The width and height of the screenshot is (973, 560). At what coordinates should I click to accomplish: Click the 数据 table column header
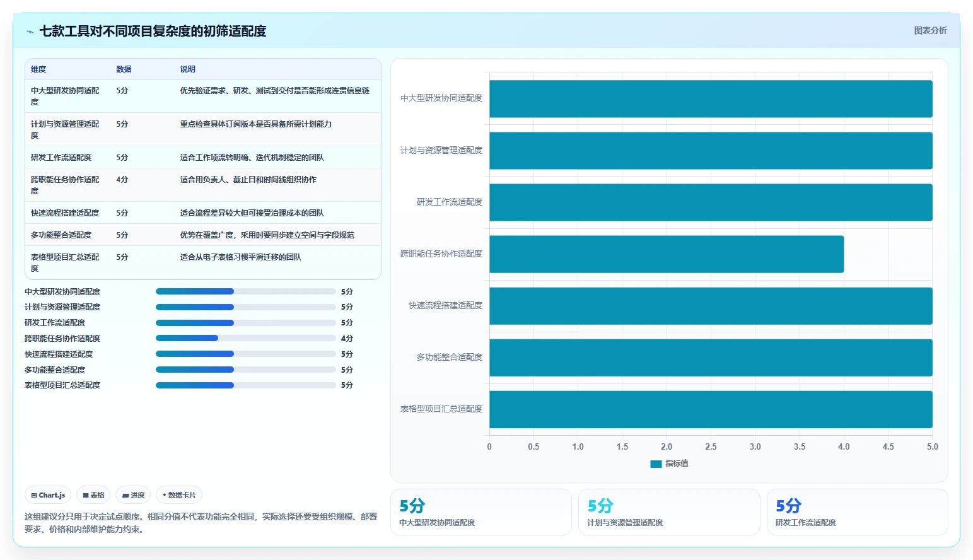[124, 69]
